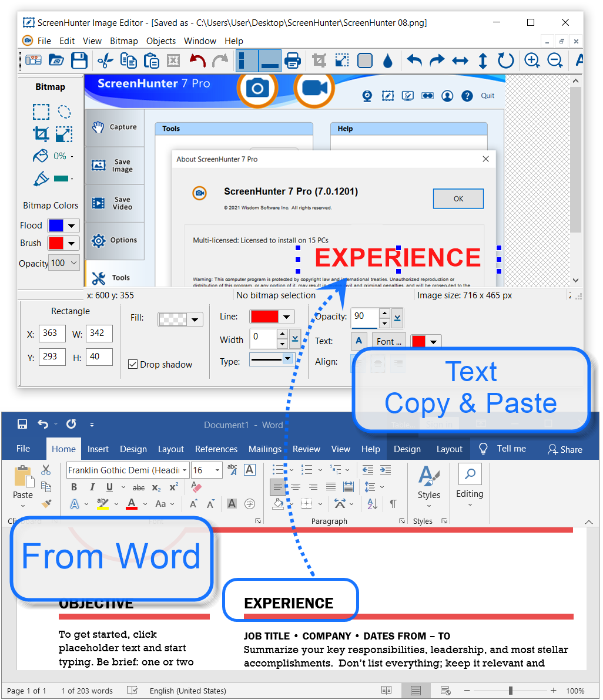Viewport: 603px width, 700px height.
Task: Switch to the Insert tab in Word
Action: pos(98,449)
